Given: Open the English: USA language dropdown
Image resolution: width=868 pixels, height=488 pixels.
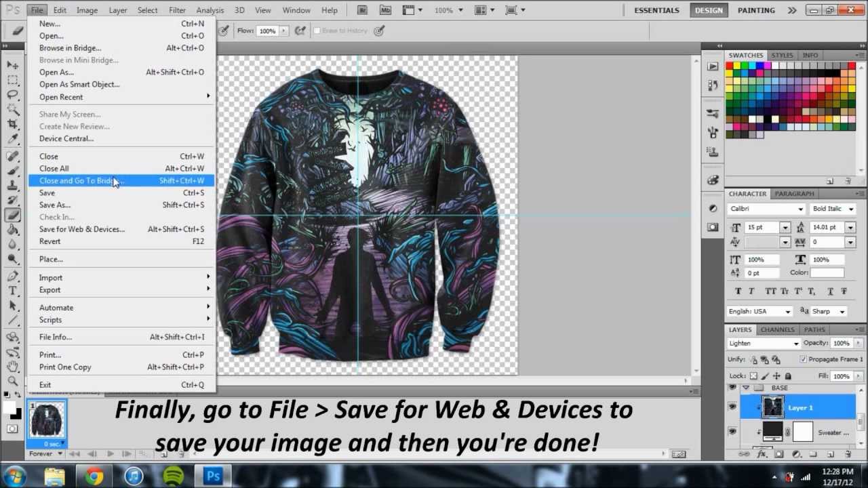Looking at the screenshot, I should (x=787, y=312).
